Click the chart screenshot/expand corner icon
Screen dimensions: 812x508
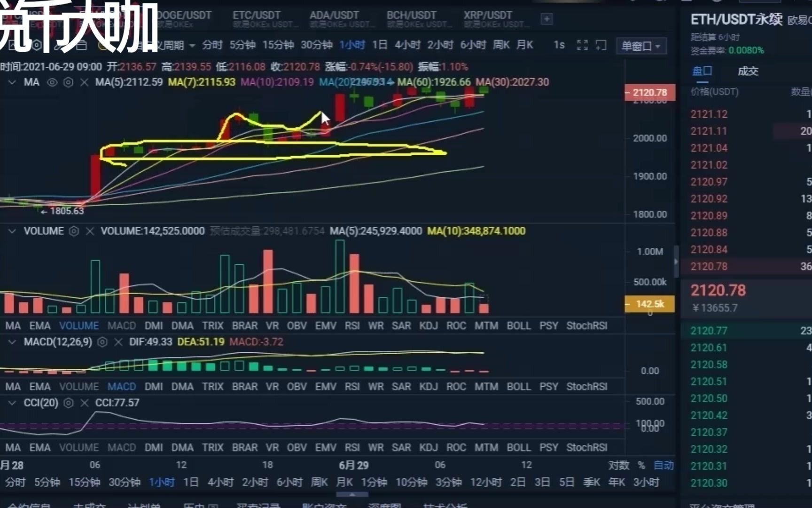[x=601, y=45]
